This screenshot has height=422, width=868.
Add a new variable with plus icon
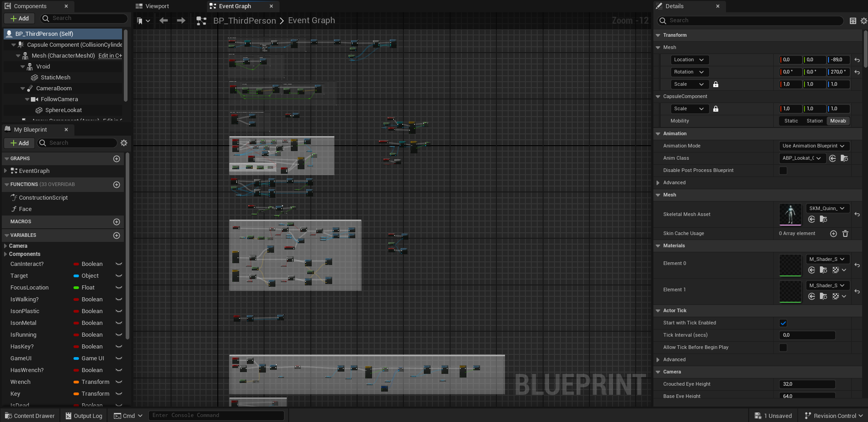click(117, 236)
